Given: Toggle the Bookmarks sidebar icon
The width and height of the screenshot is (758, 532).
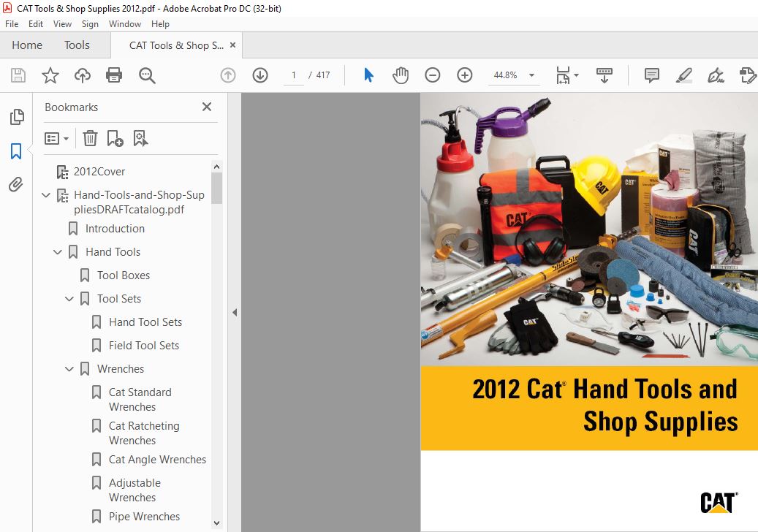Looking at the screenshot, I should click(x=16, y=151).
